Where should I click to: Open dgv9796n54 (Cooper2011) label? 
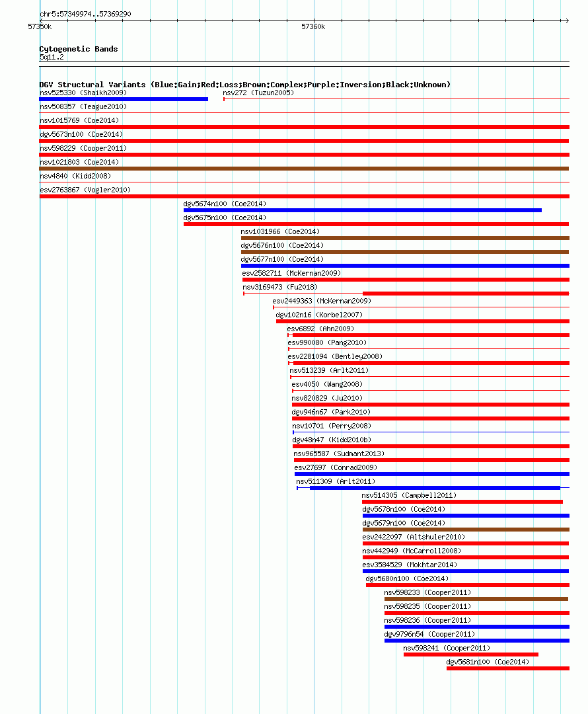click(429, 634)
